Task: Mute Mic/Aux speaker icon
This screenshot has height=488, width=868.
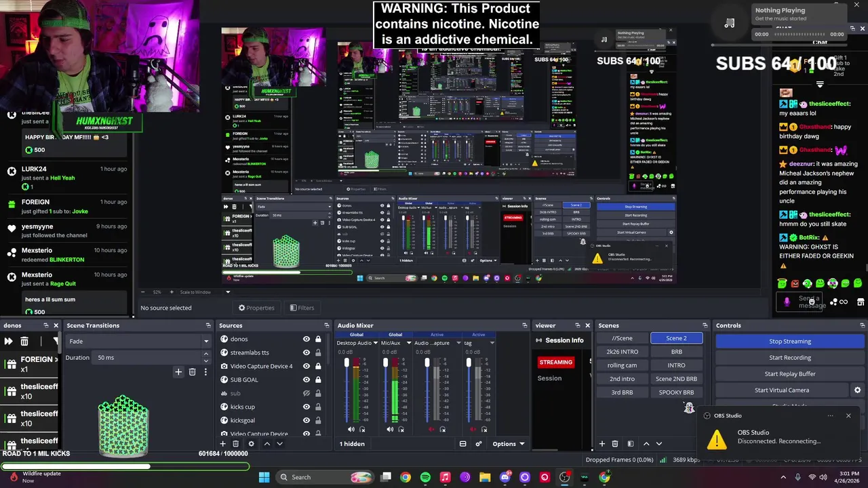Action: 390,429
